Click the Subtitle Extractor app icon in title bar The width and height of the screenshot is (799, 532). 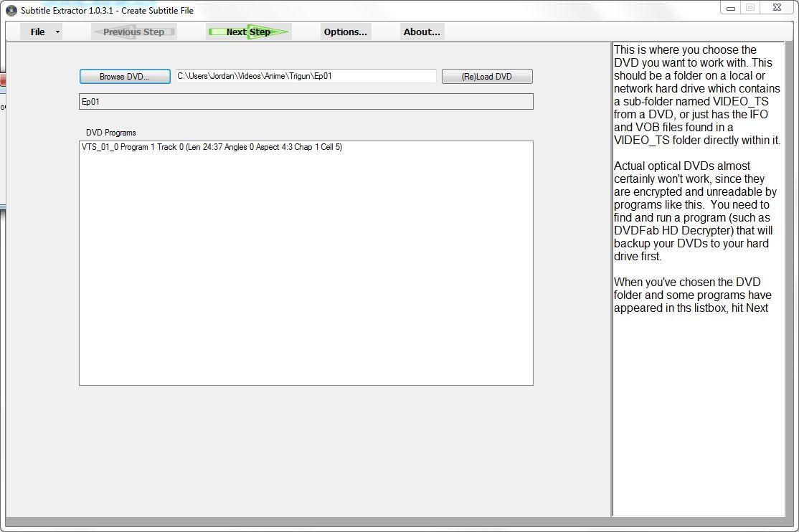click(x=11, y=11)
